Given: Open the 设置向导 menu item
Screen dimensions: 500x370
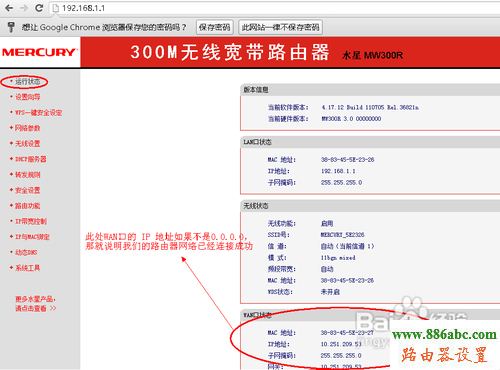Looking at the screenshot, I should click(28, 97).
